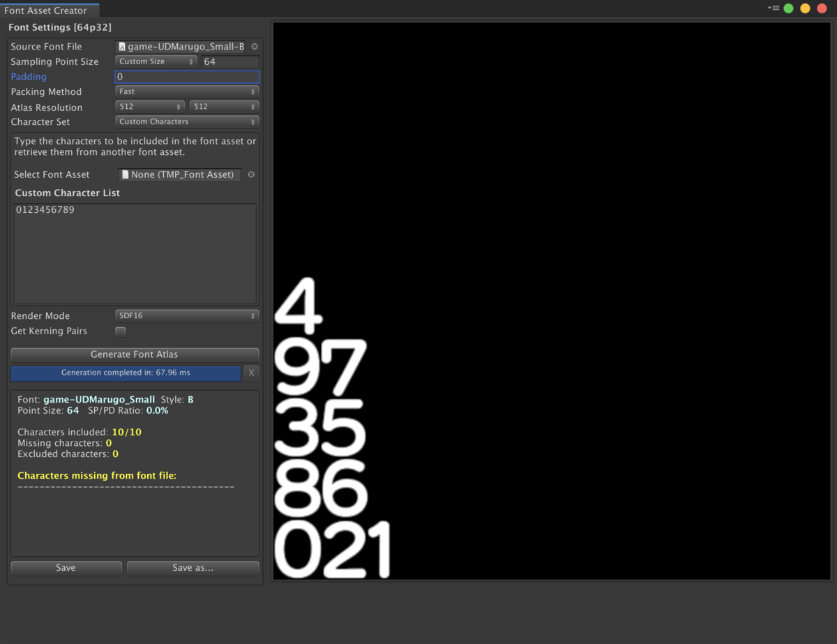The height and width of the screenshot is (644, 837).
Task: Open the Packing Method dropdown
Action: (x=187, y=91)
